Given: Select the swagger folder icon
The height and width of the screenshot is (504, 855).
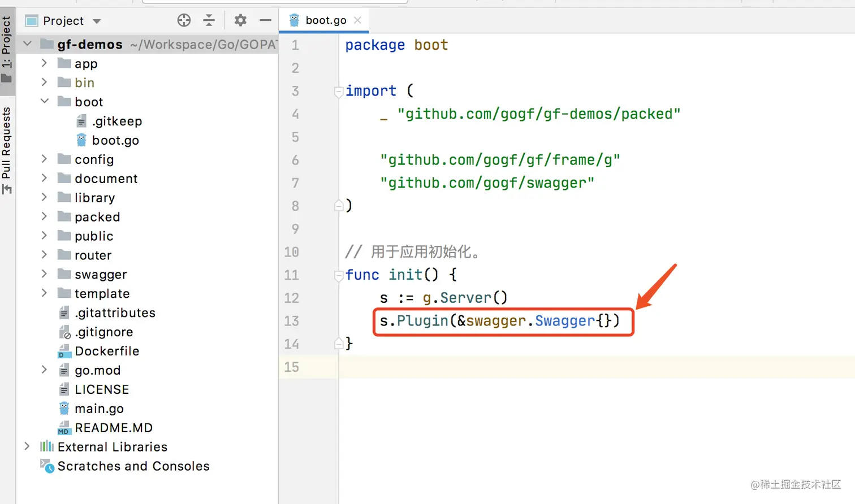Looking at the screenshot, I should (64, 275).
